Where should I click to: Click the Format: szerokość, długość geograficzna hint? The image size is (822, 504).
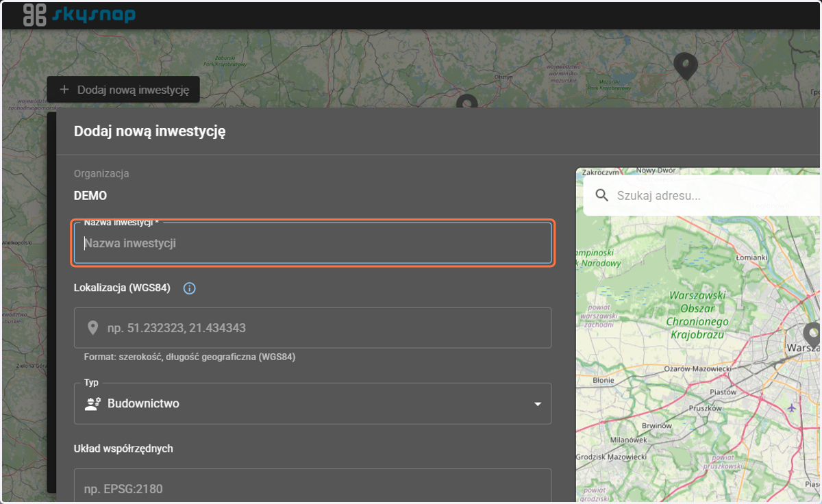coord(190,357)
